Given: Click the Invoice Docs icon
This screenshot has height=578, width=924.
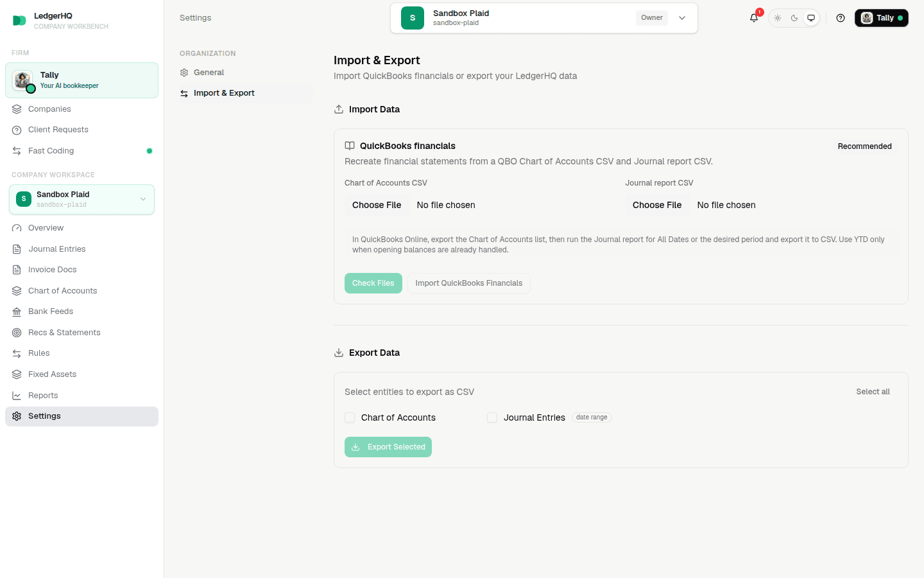Looking at the screenshot, I should click(x=17, y=270).
